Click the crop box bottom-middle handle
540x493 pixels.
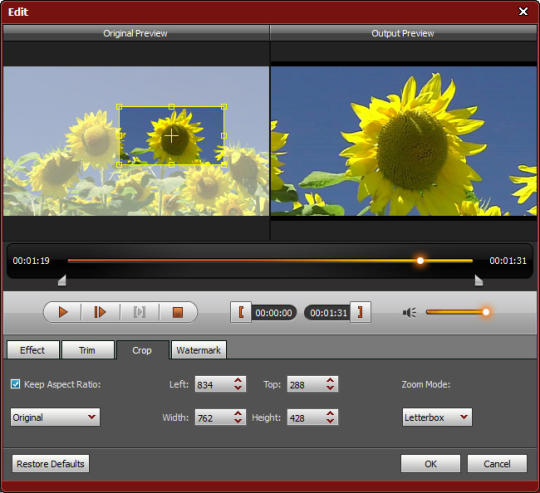[x=172, y=165]
